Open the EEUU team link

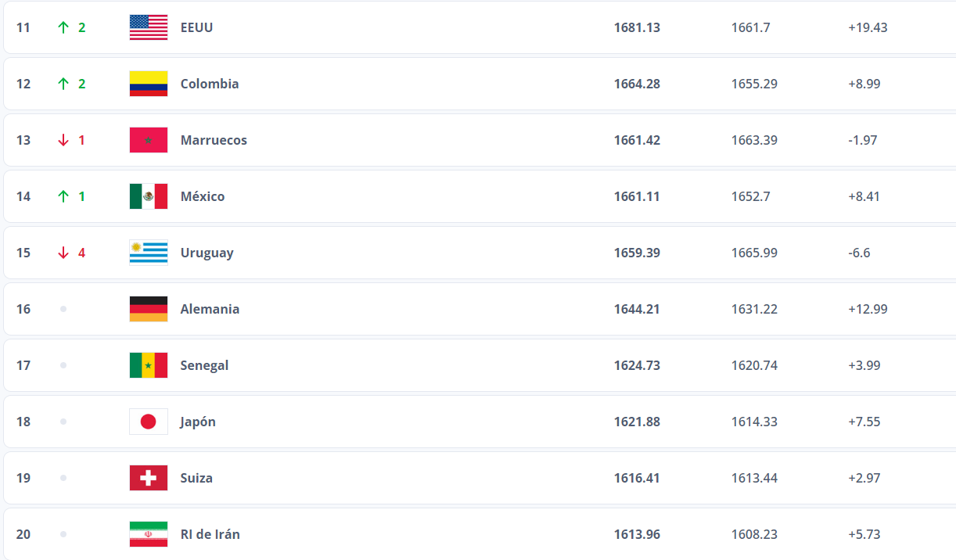pyautogui.click(x=196, y=27)
